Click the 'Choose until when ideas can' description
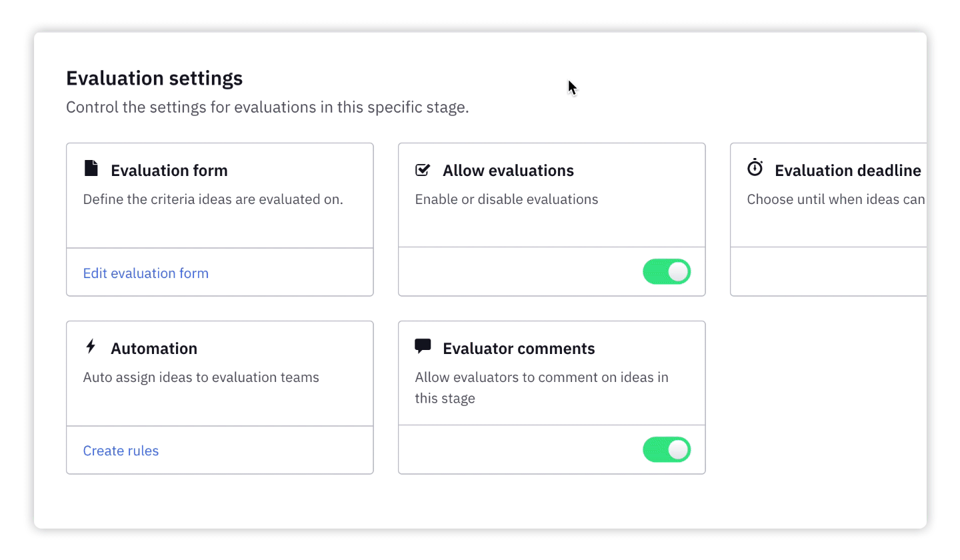This screenshot has width=960, height=560. (836, 199)
